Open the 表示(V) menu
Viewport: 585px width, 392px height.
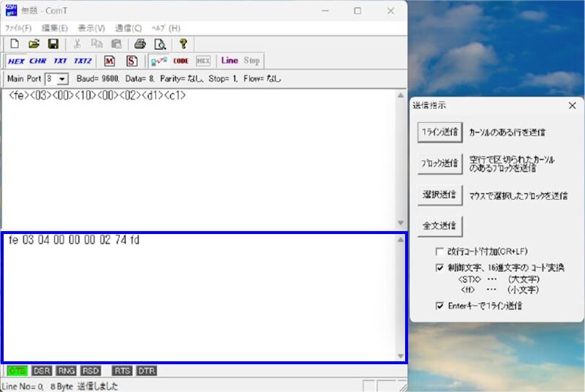coord(91,28)
